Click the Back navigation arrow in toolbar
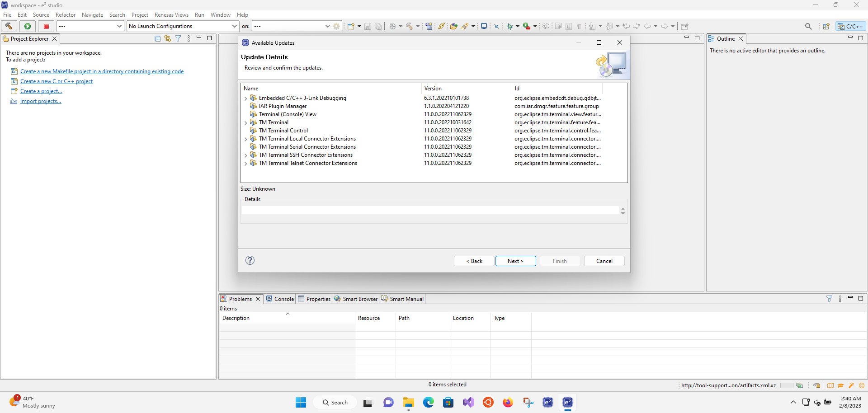The image size is (868, 413). 647,26
